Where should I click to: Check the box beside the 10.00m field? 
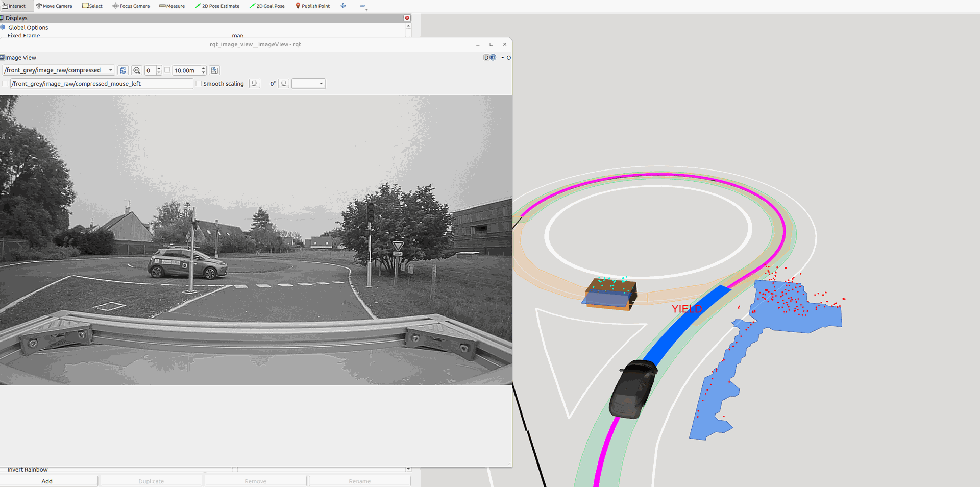pos(167,70)
